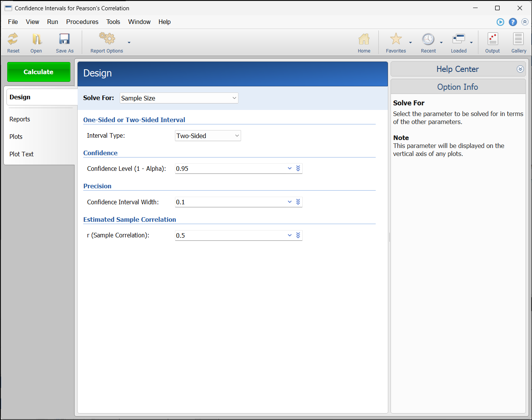Expand the Solve For dropdown
Viewport: 532px width, 420px height.
click(234, 98)
